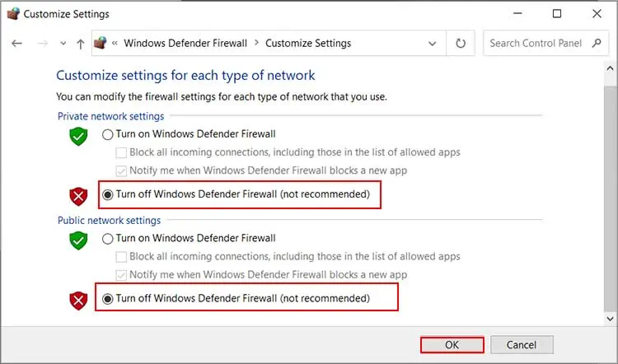Toggle Private 'Block all incoming connections' checkbox
Image resolution: width=618 pixels, height=364 pixels.
pos(122,152)
